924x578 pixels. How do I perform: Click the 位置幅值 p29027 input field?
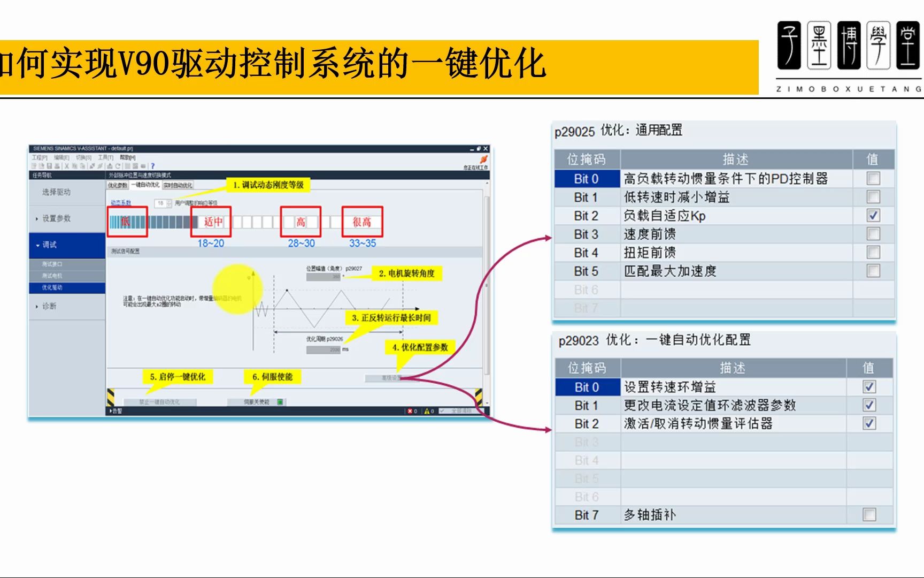(324, 277)
